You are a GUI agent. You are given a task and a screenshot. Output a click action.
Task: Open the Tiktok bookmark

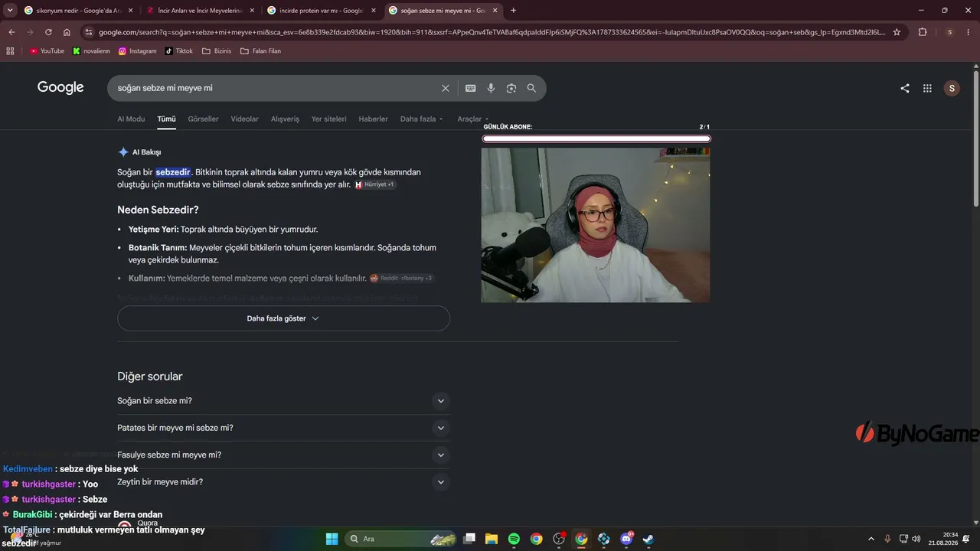(179, 51)
